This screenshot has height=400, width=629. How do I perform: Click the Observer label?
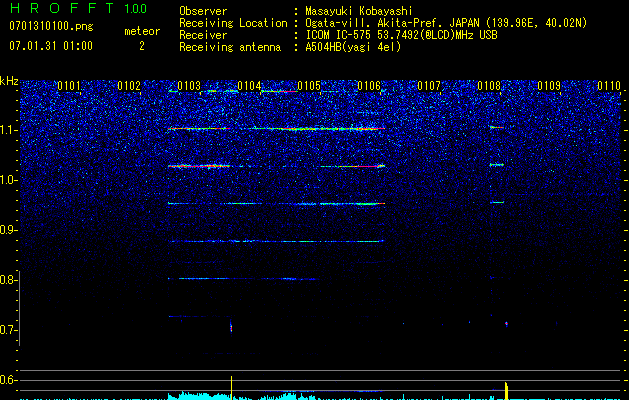click(203, 11)
